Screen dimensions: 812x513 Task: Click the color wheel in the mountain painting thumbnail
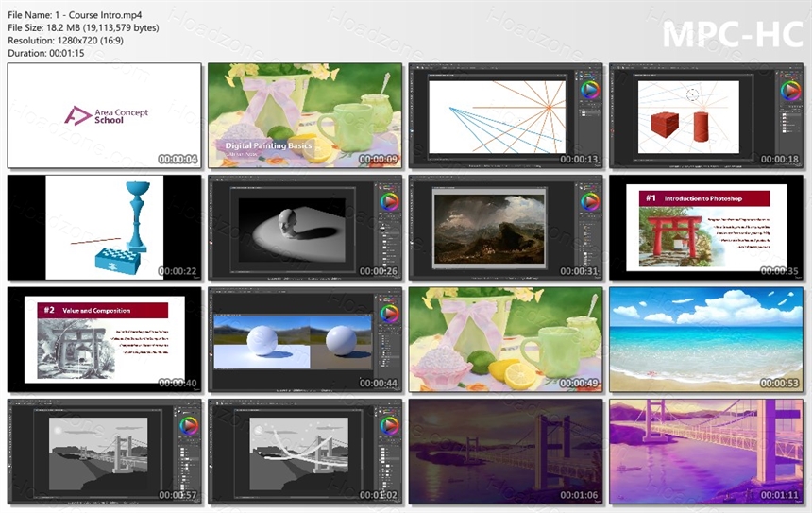tap(590, 201)
